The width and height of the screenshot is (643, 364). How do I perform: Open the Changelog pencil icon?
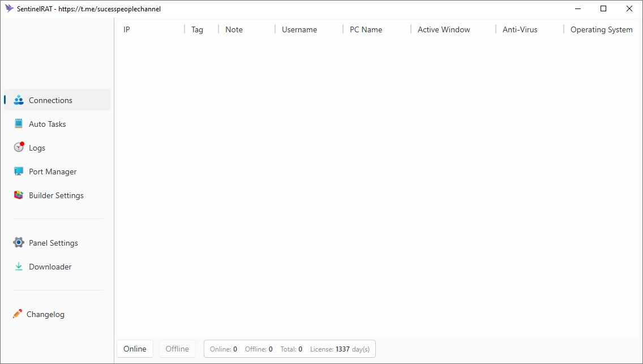click(17, 314)
